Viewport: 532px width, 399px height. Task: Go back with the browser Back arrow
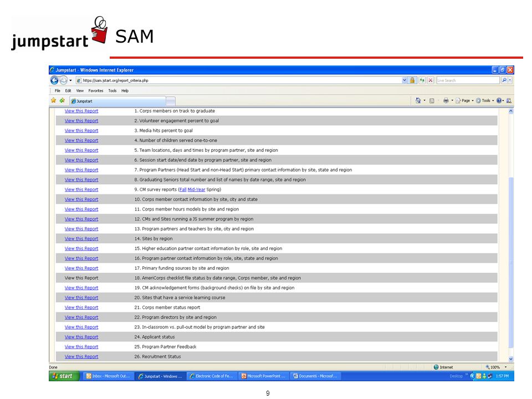coord(54,80)
